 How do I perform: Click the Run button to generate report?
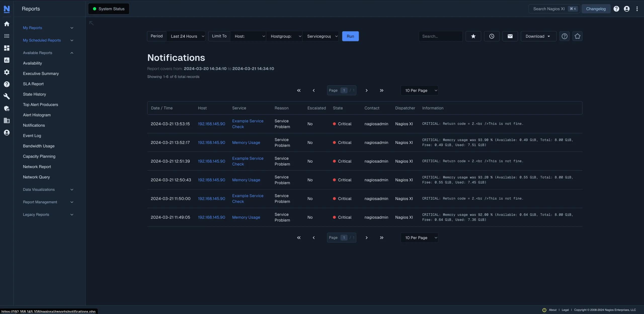pos(350,36)
